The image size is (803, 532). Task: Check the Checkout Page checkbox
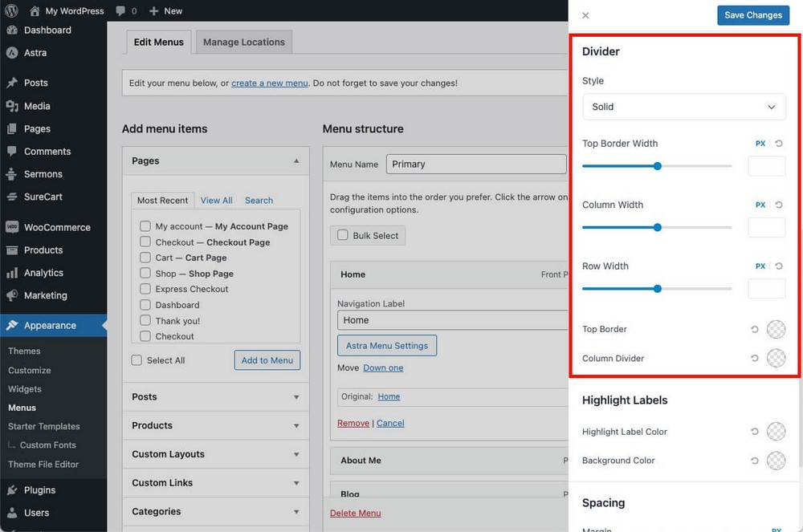coord(145,242)
